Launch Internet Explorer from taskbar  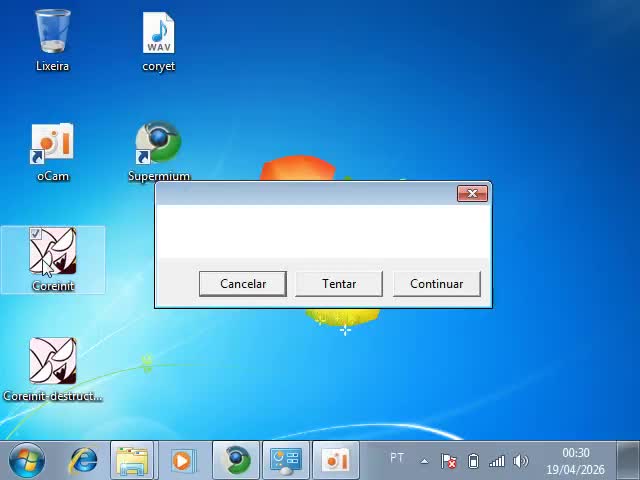[83, 460]
